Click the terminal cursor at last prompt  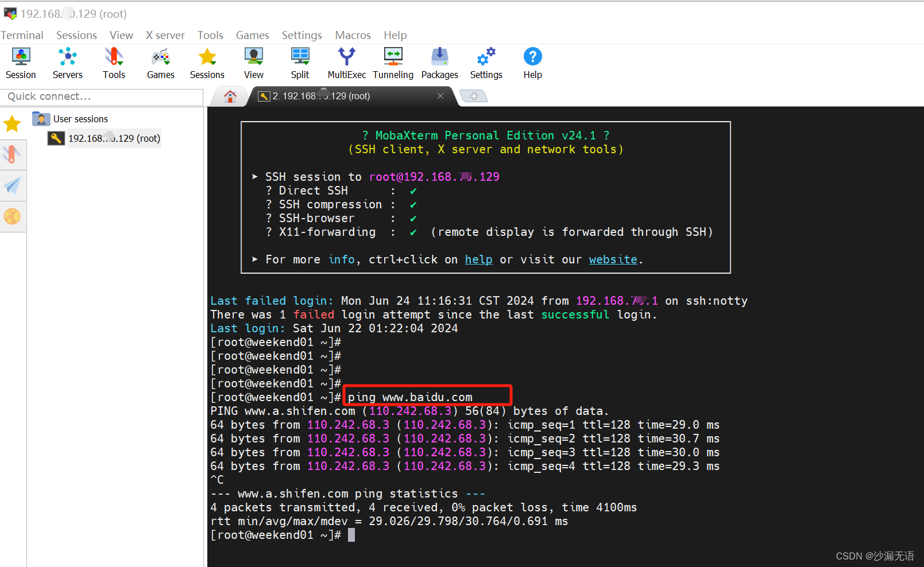(x=351, y=535)
